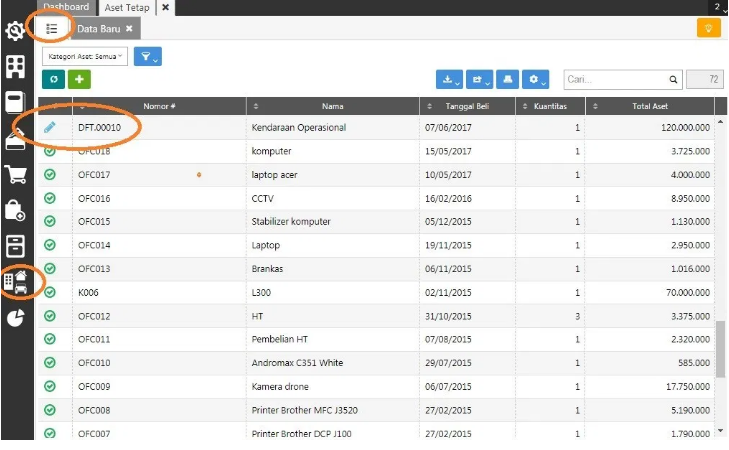Expand the blue filter dropdown
729x450 pixels.
point(148,57)
